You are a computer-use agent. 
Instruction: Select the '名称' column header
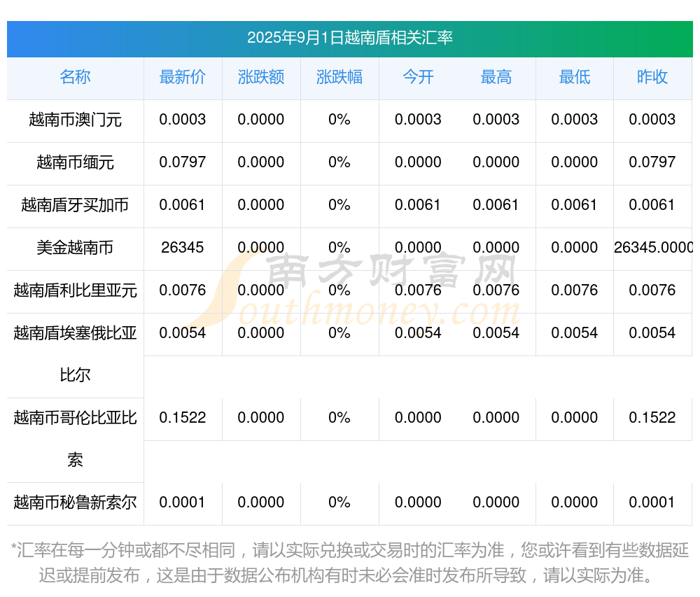click(x=75, y=77)
